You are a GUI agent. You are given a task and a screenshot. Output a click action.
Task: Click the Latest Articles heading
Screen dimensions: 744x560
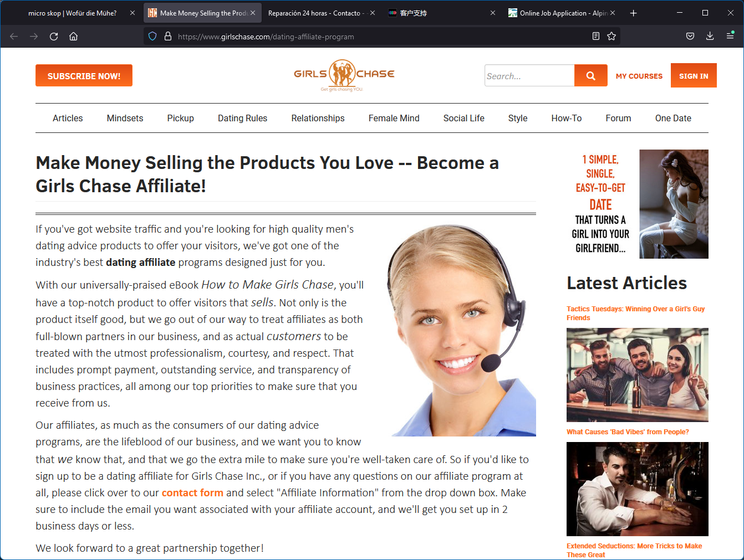626,283
